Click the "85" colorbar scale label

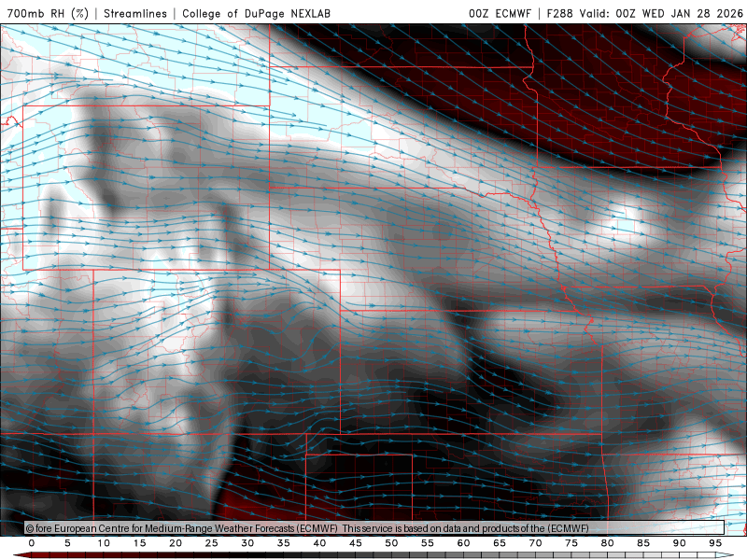(643, 543)
